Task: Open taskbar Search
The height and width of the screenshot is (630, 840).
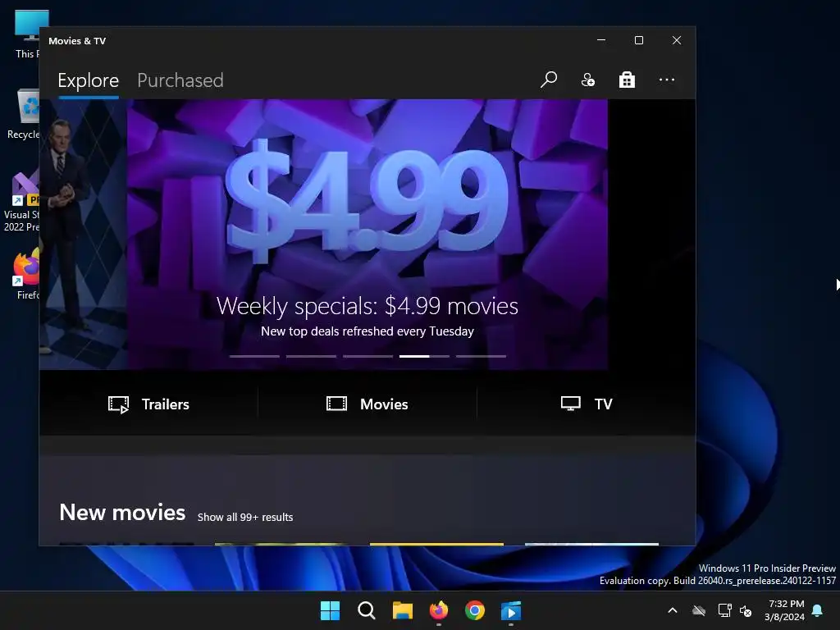Action: [x=367, y=610]
